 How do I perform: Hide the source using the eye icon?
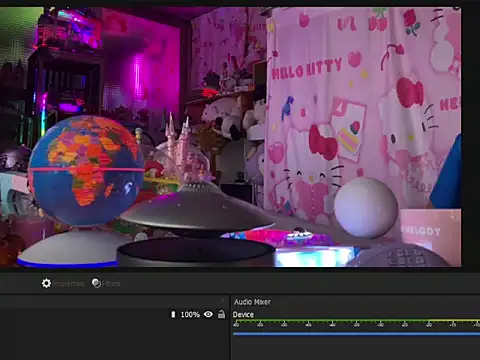point(208,314)
